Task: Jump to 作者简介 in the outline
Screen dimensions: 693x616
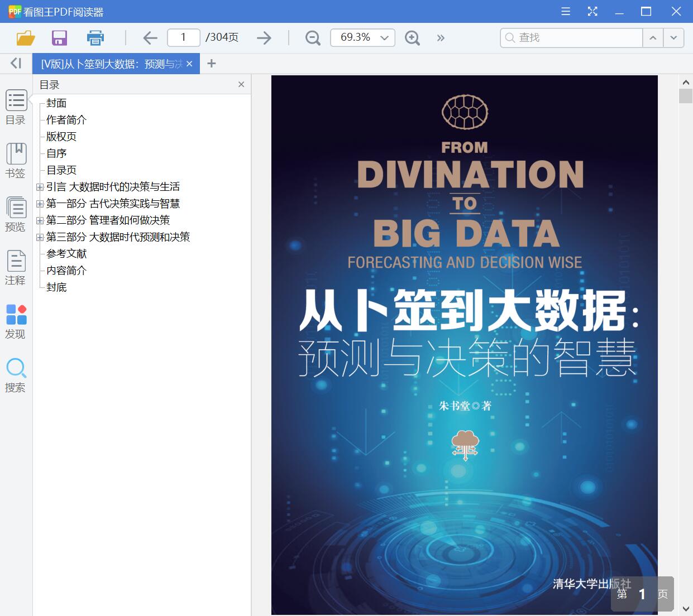Action: [x=66, y=120]
